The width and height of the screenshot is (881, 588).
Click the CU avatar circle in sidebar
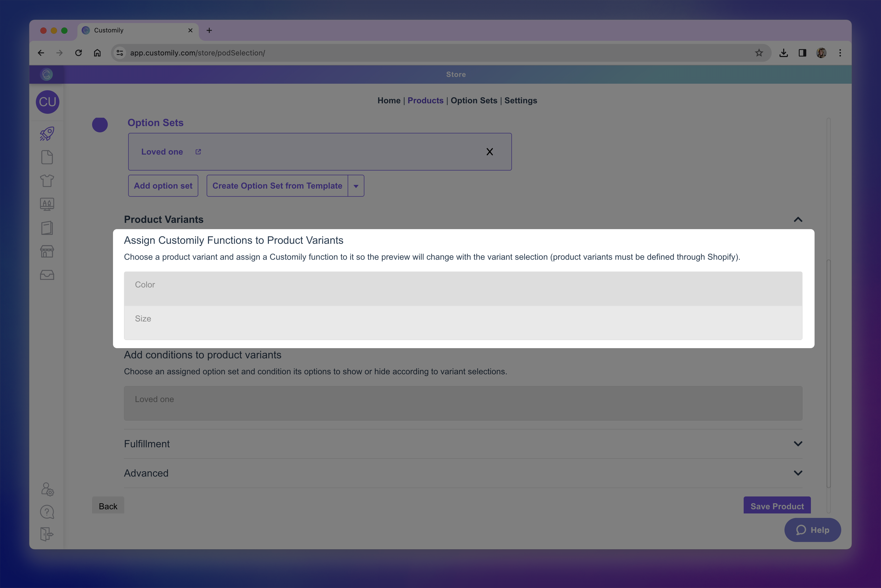(47, 102)
